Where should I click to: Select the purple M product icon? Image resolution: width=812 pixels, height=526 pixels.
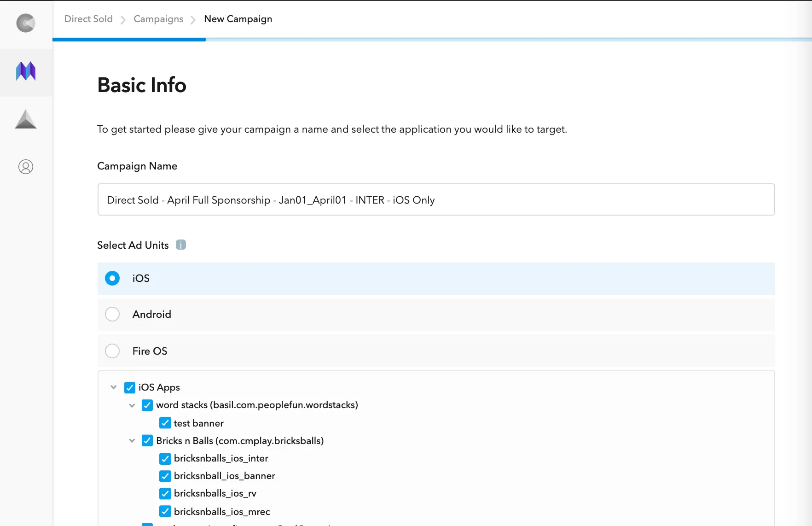pos(26,71)
